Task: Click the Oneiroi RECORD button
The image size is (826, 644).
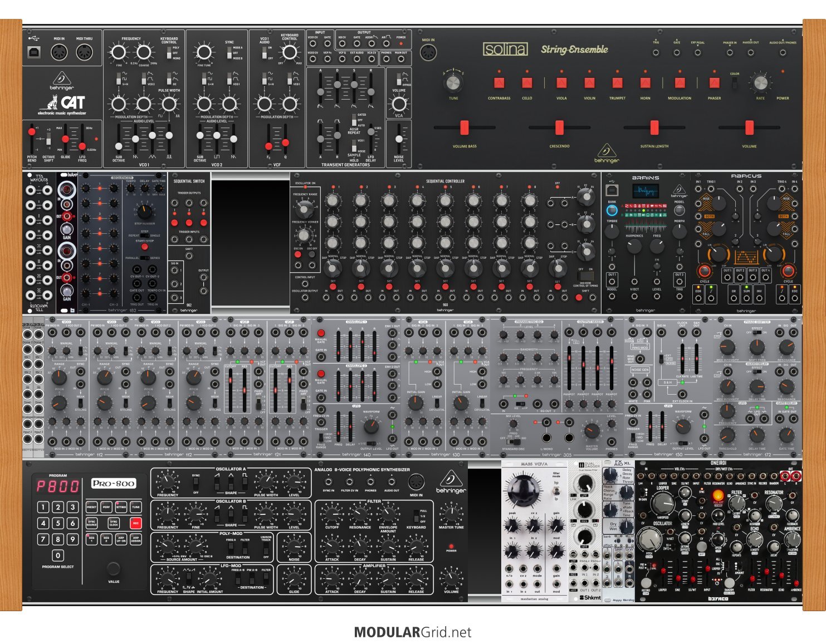Action: pyautogui.click(x=646, y=582)
